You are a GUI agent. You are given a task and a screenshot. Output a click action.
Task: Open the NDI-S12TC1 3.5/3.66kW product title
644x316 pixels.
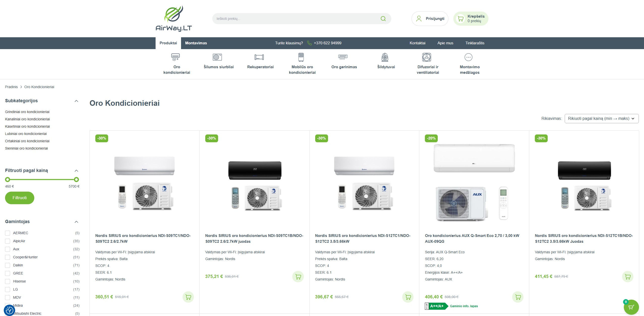tap(363, 238)
